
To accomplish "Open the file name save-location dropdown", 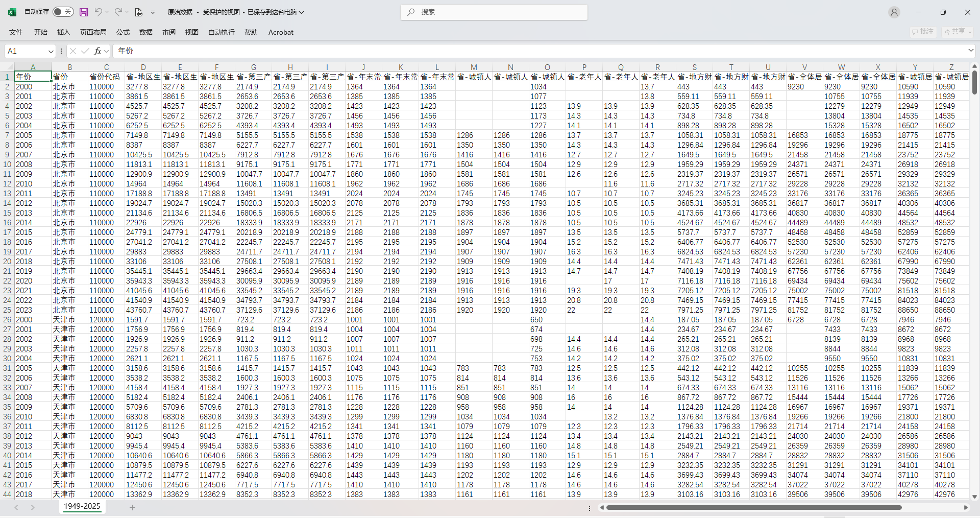I will click(x=302, y=12).
